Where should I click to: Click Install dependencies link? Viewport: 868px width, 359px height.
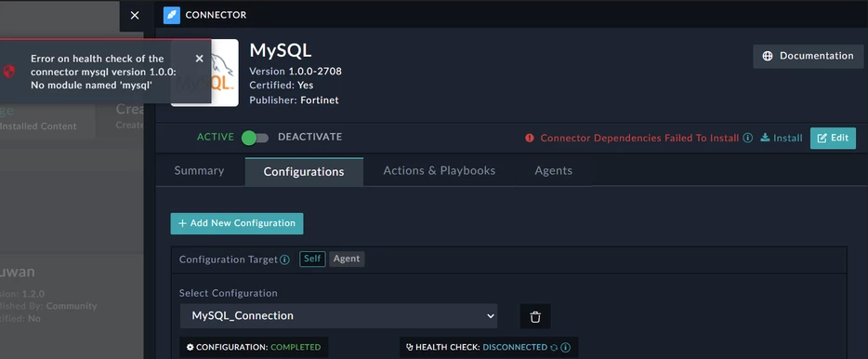782,138
